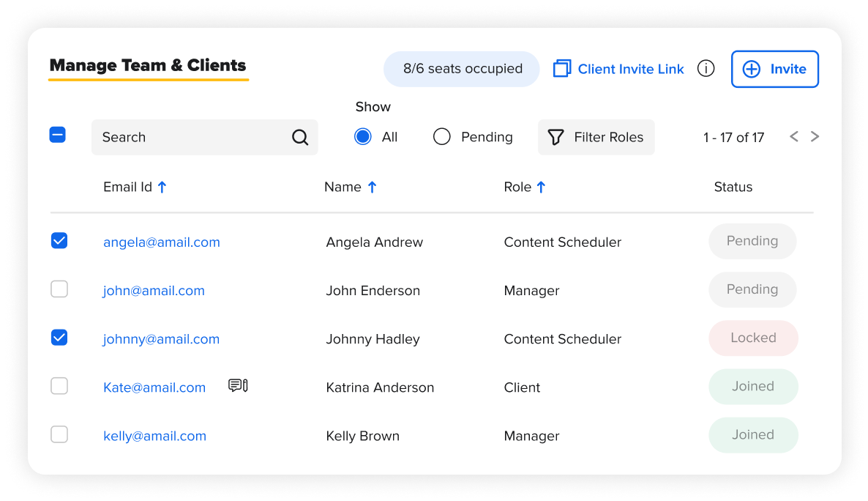Click the 8/6 seats occupied badge

(462, 69)
